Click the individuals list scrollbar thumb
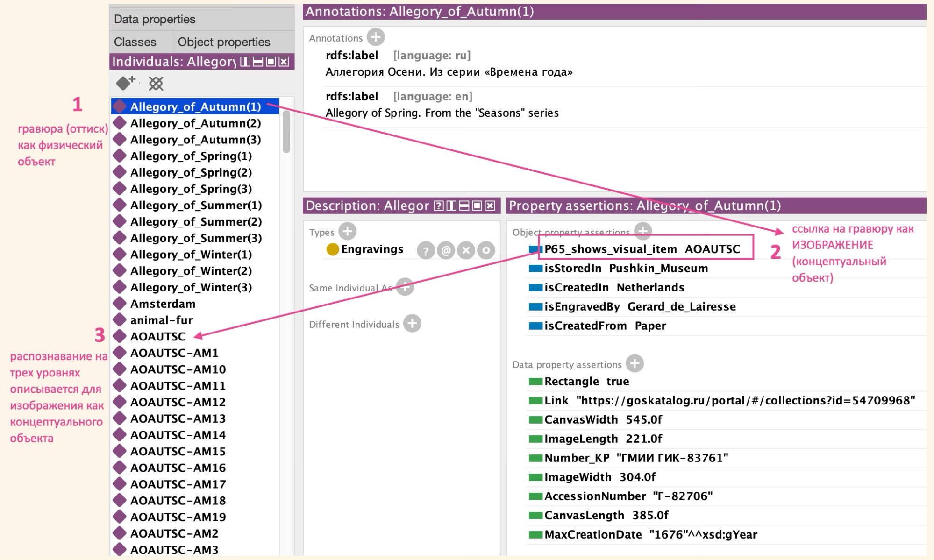The width and height of the screenshot is (934, 560). point(286,133)
